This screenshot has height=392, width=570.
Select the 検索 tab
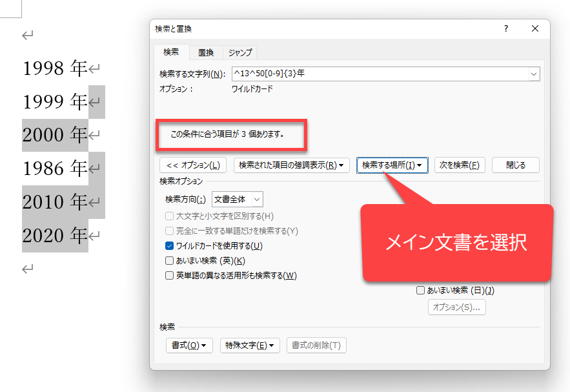(x=172, y=52)
